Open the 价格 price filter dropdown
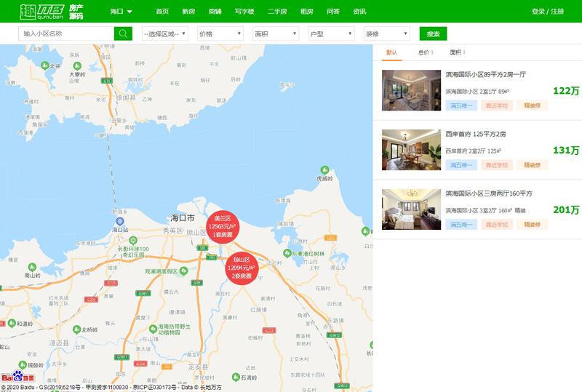The image size is (582, 392). tap(220, 33)
